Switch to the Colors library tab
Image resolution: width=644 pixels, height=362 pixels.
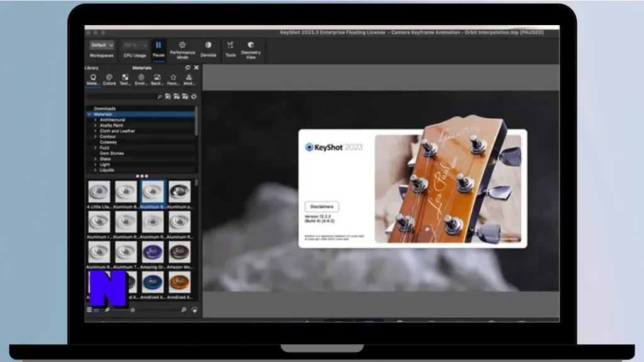tap(109, 80)
